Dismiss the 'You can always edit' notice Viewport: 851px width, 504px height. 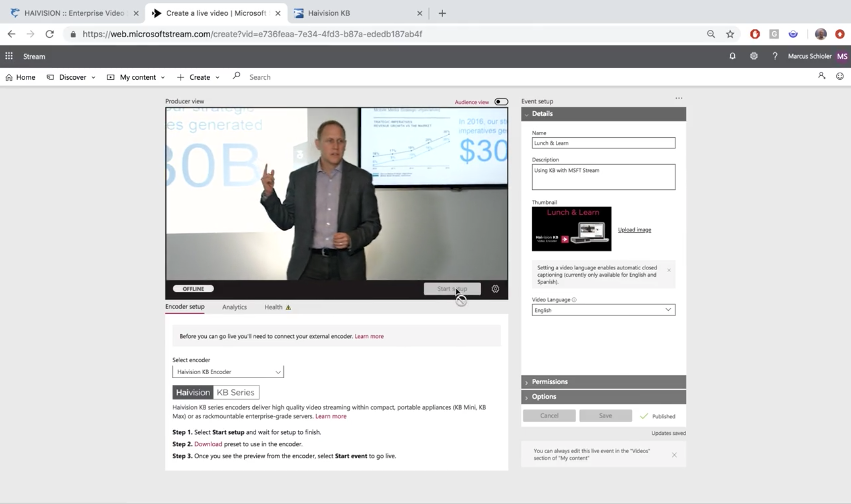point(674,455)
